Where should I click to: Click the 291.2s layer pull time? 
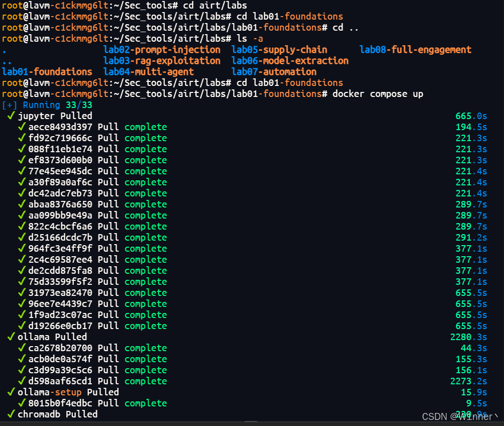471,238
